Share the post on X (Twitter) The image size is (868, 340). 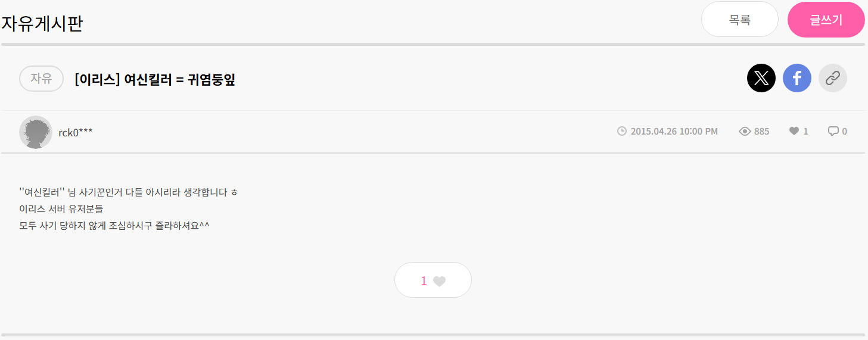coord(761,78)
